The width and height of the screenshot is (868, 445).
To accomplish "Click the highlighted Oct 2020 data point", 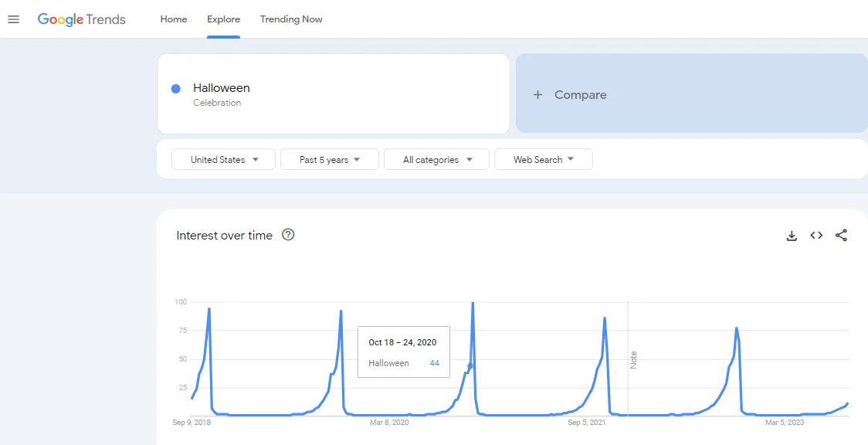I will point(470,365).
